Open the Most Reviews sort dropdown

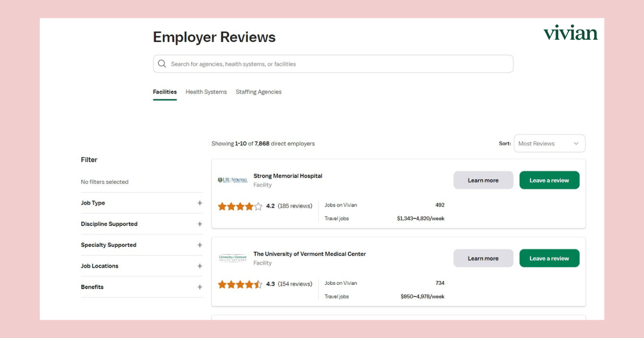[549, 144]
